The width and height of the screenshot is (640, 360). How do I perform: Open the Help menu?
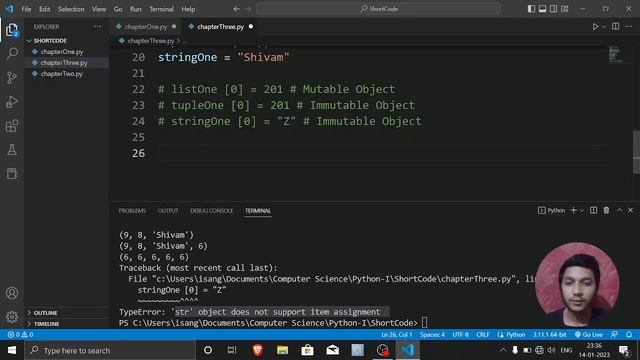[x=188, y=9]
